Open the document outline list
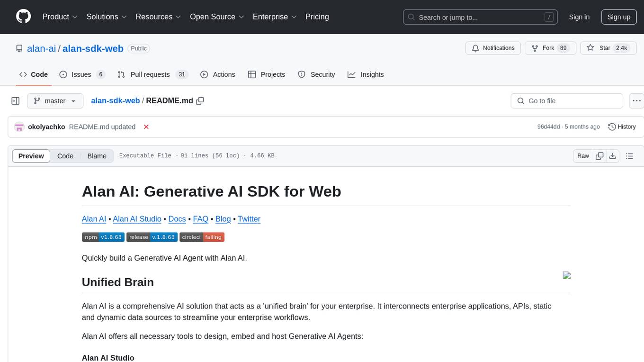Viewport: 644px width, 362px height. tap(629, 156)
